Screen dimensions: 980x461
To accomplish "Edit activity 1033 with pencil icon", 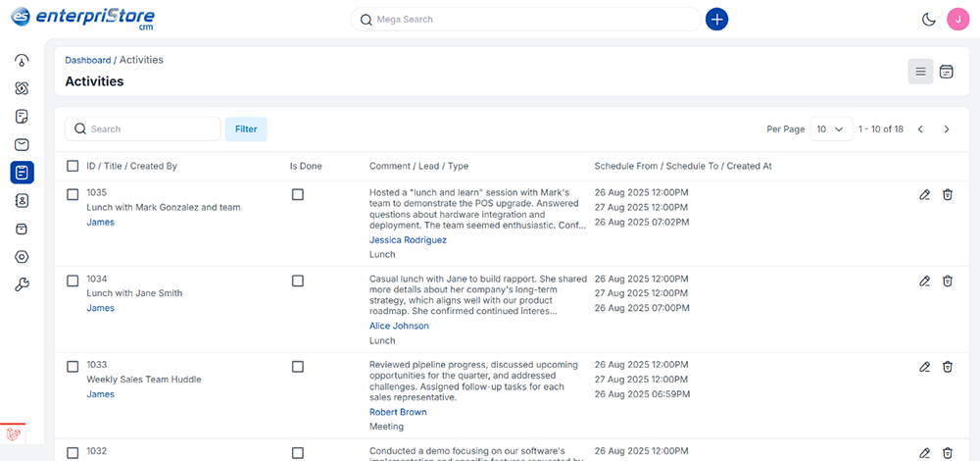I will pyautogui.click(x=924, y=367).
